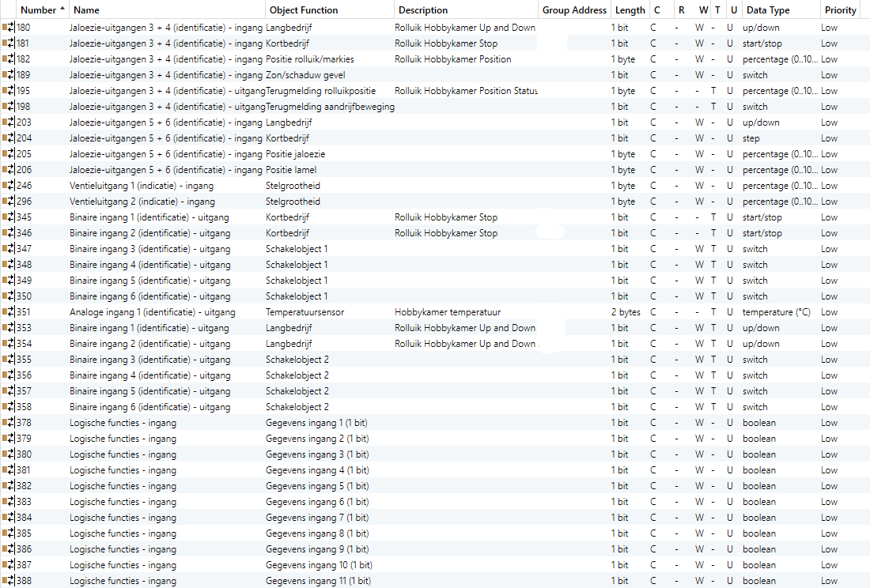
Task: Select 'Analoge ingang 1 (identificatie) - uitgang' name
Action: (152, 312)
